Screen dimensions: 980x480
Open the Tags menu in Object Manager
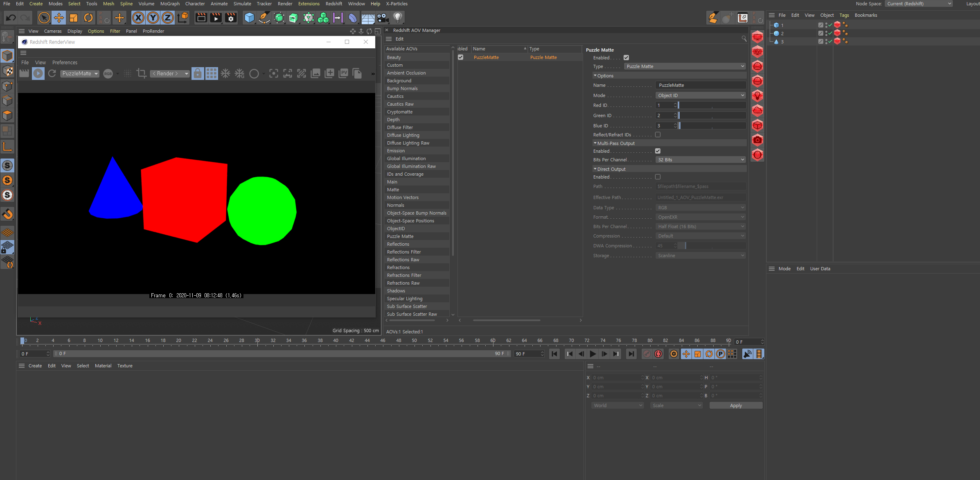844,15
